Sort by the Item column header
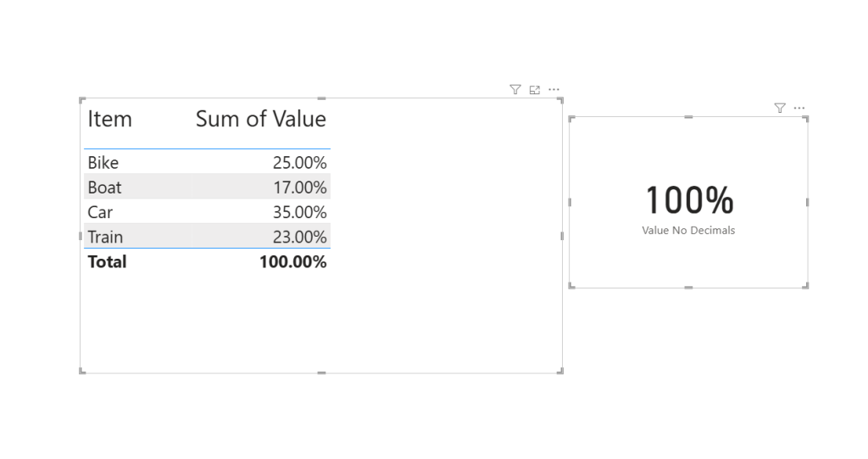 click(x=110, y=119)
